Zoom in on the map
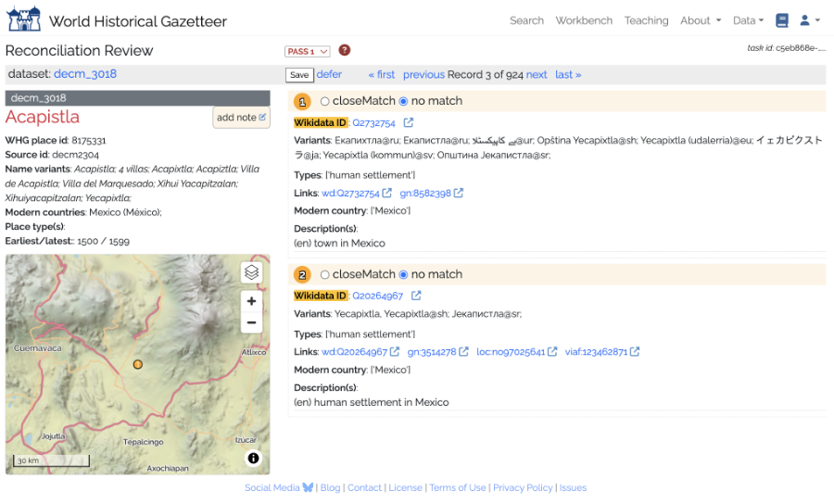The image size is (834, 504). click(x=251, y=301)
